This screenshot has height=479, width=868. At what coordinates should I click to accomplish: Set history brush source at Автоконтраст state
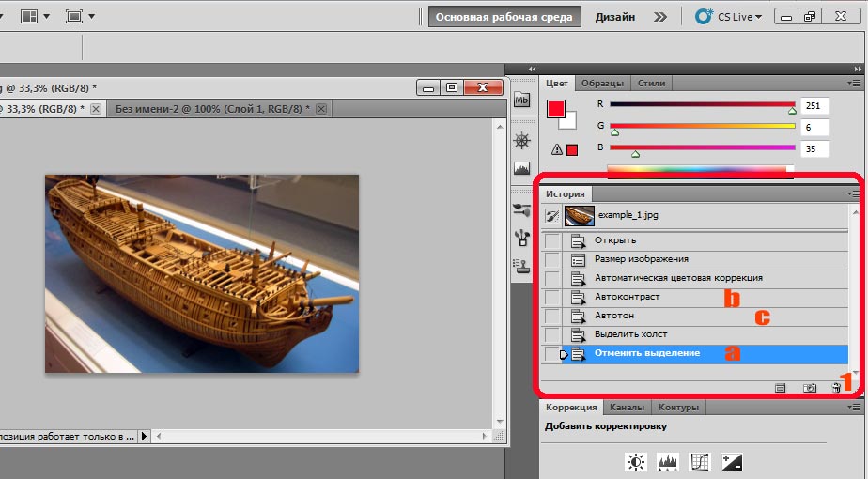click(552, 297)
